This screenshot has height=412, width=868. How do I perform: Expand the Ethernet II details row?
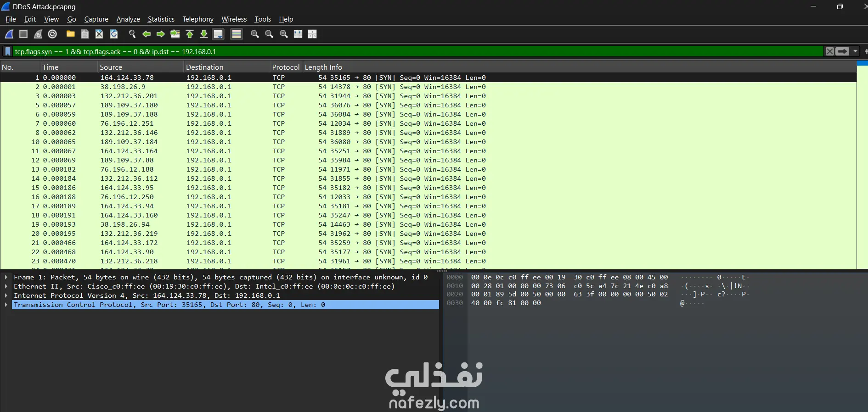click(x=6, y=286)
